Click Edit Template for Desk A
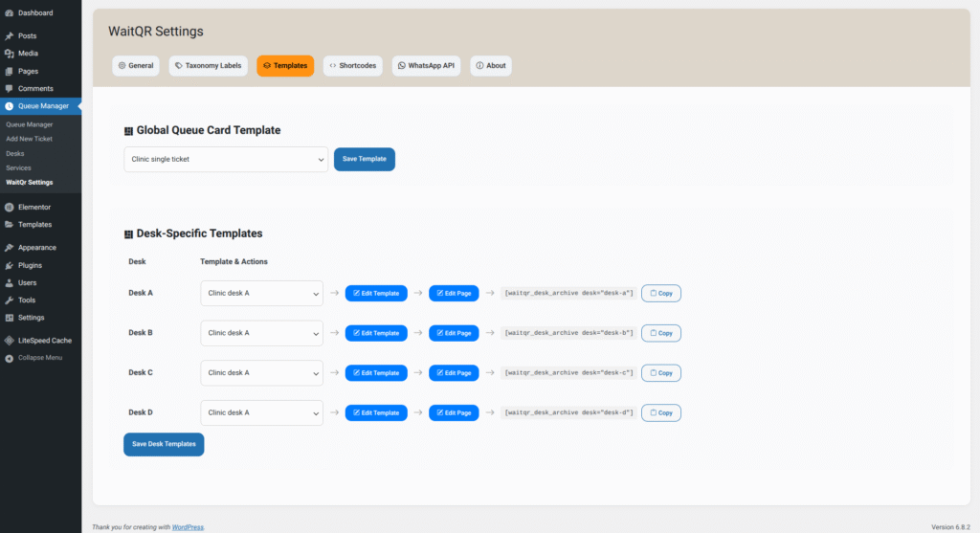The height and width of the screenshot is (533, 980). coord(376,293)
